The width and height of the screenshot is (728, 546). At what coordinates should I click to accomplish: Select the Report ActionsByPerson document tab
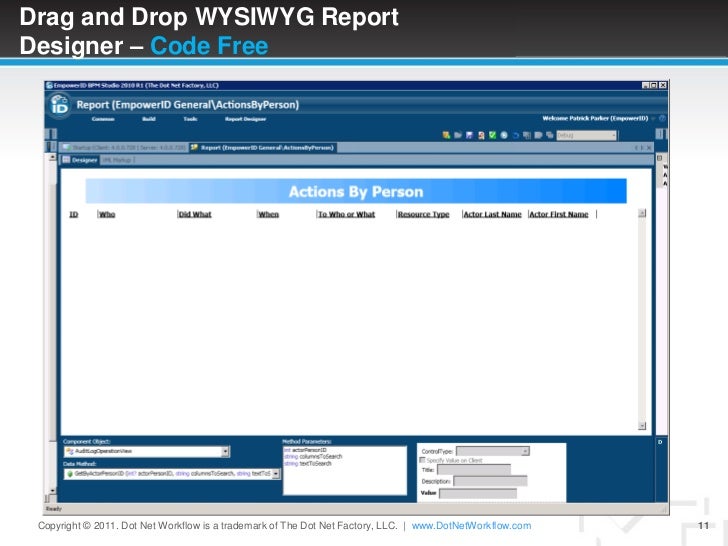263,148
